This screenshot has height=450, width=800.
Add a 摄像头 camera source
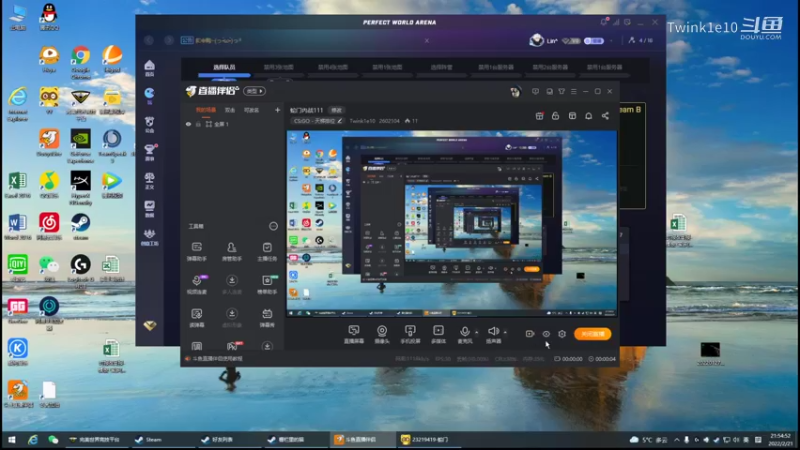coord(382,334)
